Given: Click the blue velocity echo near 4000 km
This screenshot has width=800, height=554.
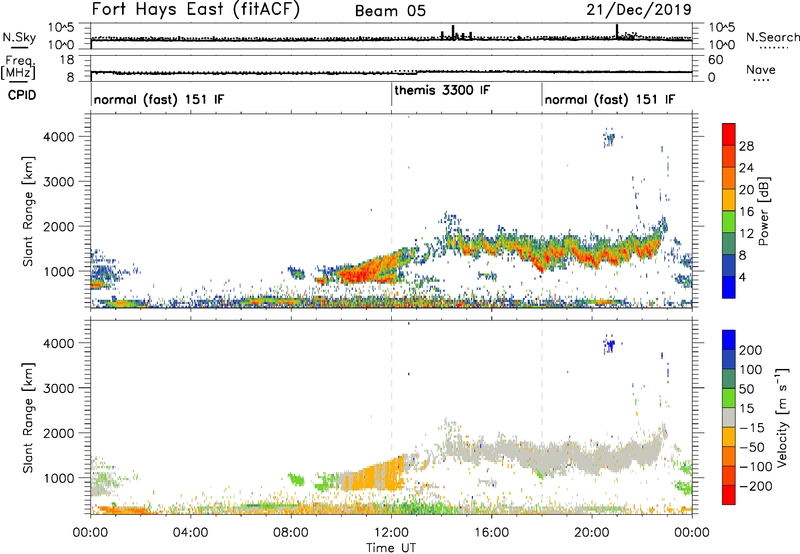Looking at the screenshot, I should point(609,345).
